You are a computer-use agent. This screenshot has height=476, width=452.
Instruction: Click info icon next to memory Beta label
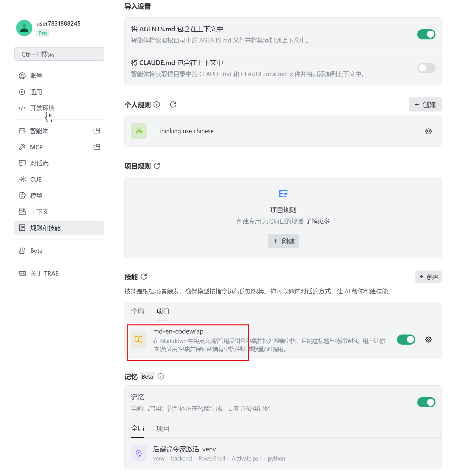tap(161, 376)
